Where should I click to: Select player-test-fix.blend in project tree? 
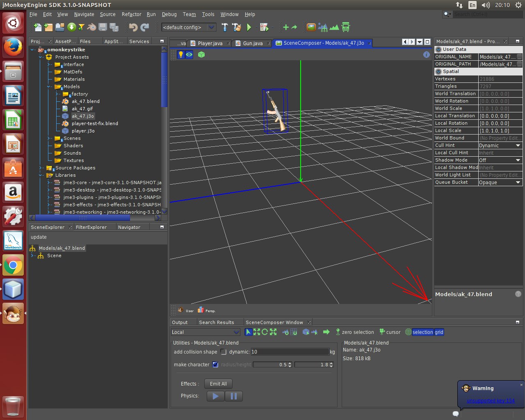[x=95, y=123]
